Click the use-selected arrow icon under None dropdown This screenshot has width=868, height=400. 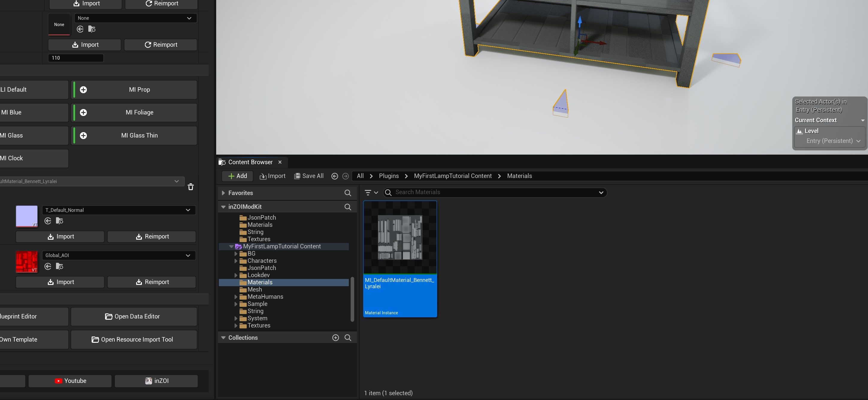pyautogui.click(x=80, y=29)
